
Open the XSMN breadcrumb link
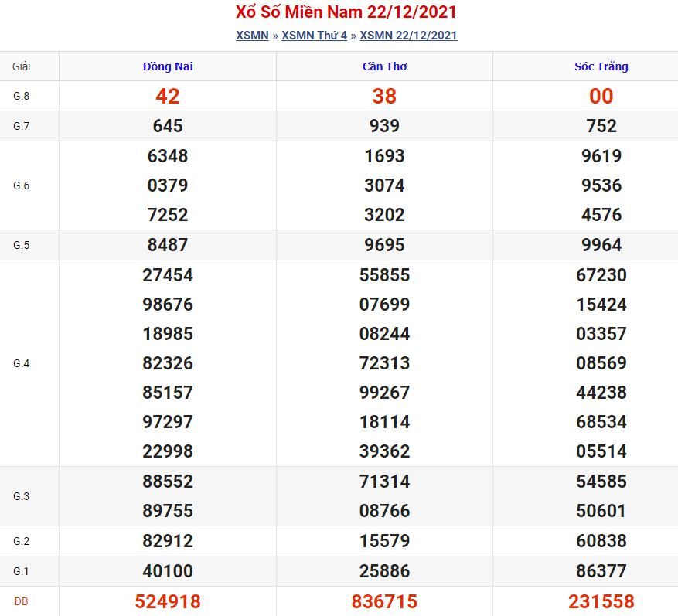pyautogui.click(x=252, y=36)
